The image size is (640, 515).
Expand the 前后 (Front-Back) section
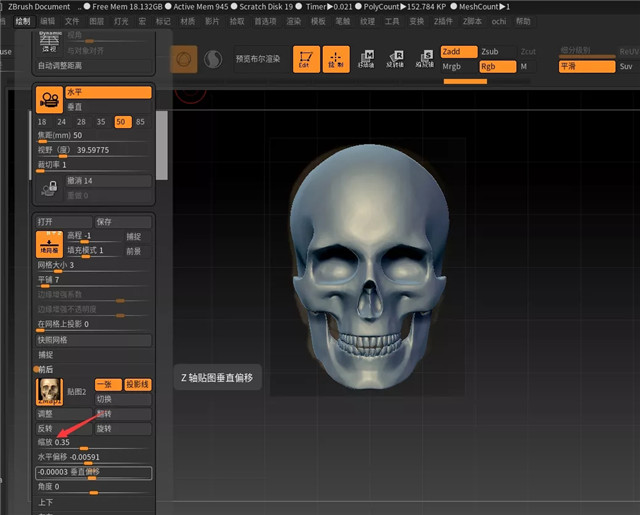coord(44,369)
